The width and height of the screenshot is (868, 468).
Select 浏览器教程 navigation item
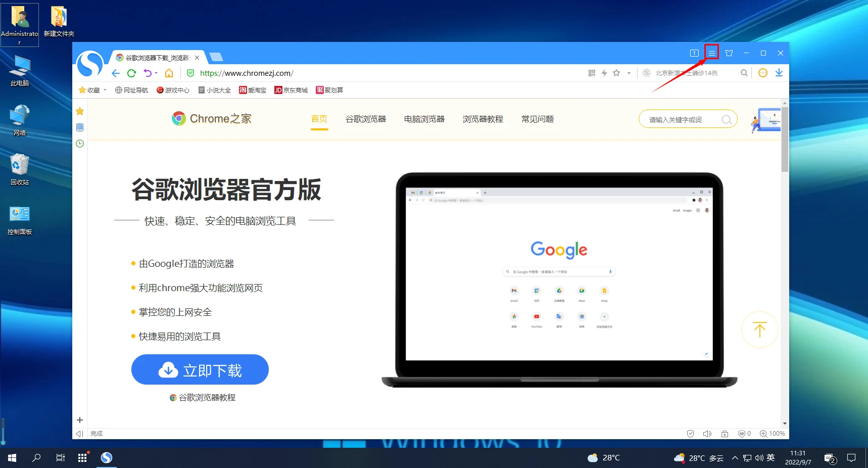[483, 119]
